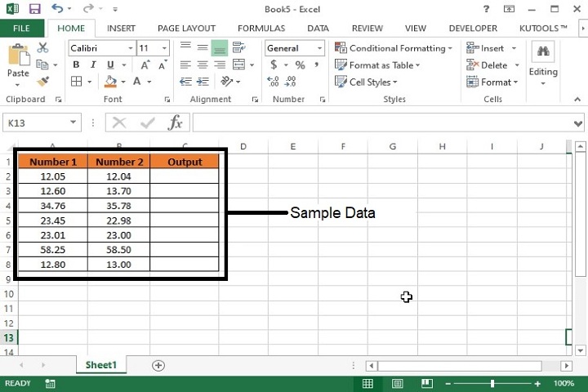Click Increase Indent icon
The height and width of the screenshot is (392, 588).
(203, 82)
